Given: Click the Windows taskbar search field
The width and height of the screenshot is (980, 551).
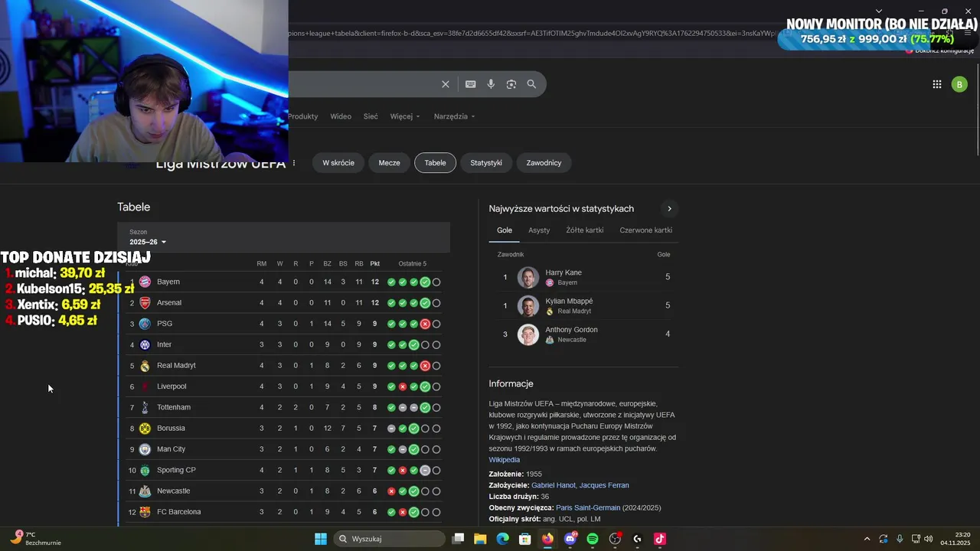Looking at the screenshot, I should (389, 539).
